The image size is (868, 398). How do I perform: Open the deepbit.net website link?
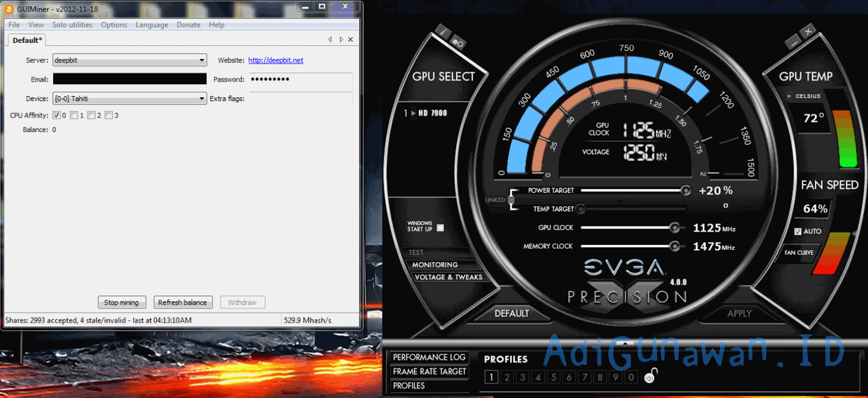(x=276, y=60)
